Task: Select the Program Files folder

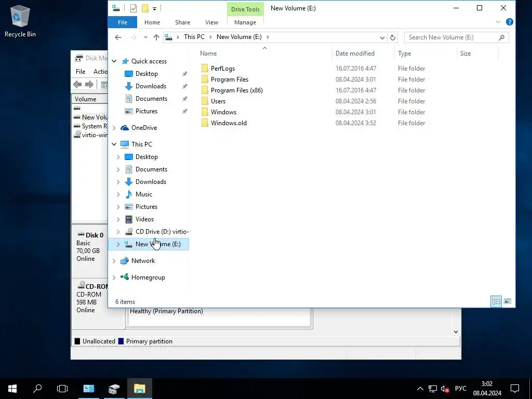Action: coord(229,79)
